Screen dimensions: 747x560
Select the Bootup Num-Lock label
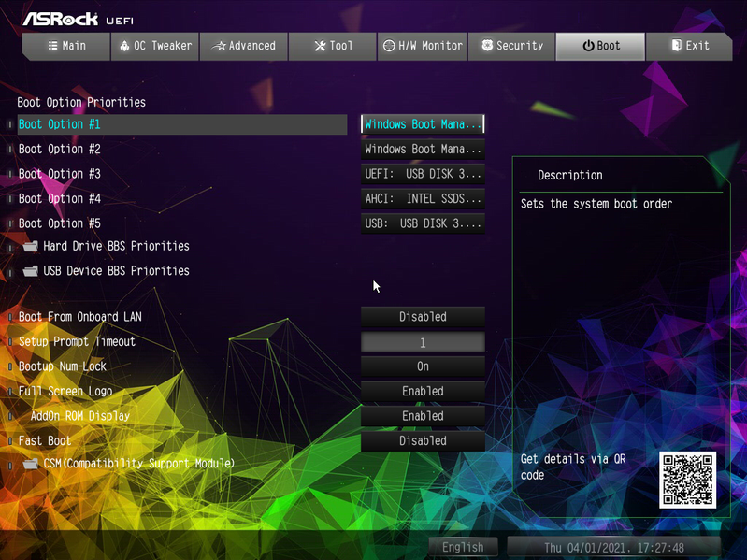click(63, 366)
